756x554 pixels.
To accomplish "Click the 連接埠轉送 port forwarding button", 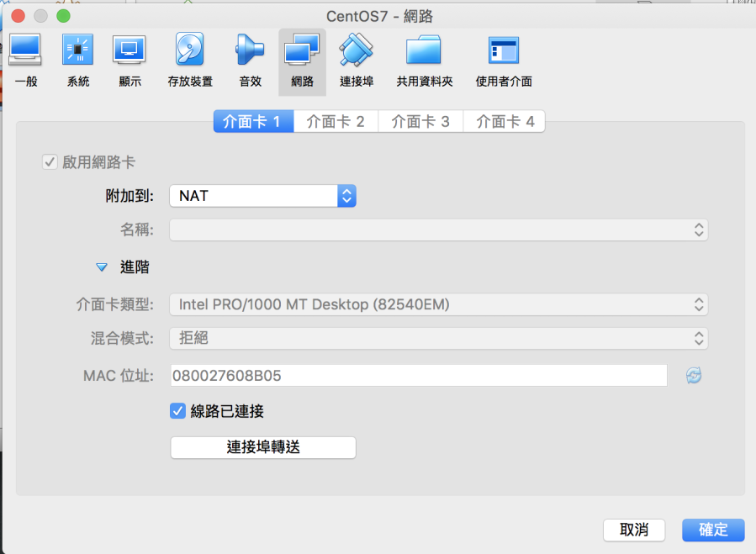I will 262,447.
